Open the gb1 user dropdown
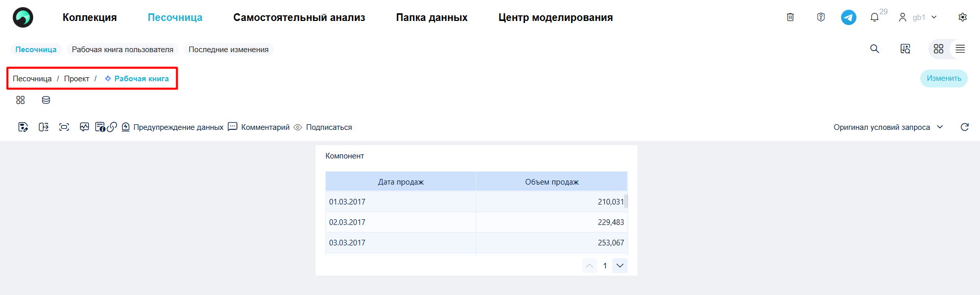 [x=918, y=17]
